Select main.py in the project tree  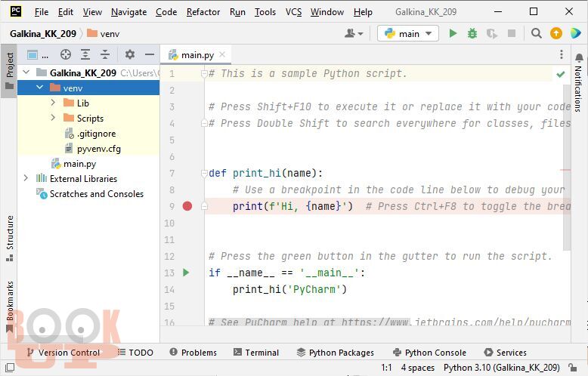click(x=73, y=164)
